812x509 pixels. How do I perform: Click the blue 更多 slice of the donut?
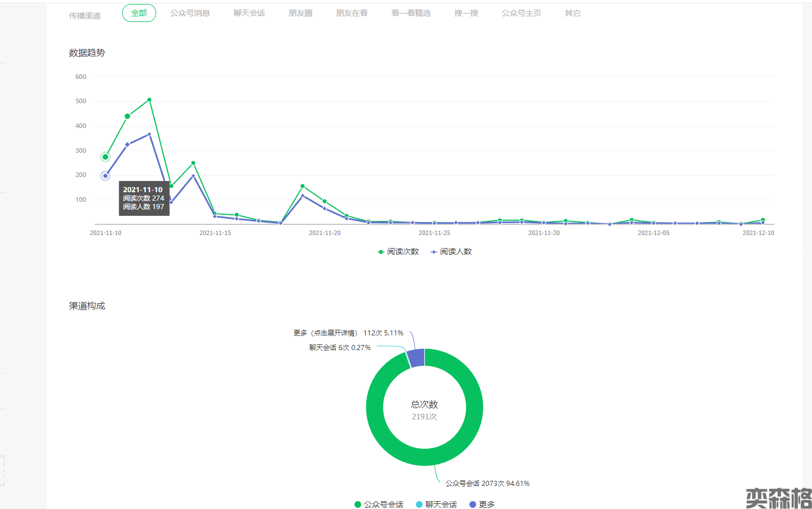[x=416, y=358]
